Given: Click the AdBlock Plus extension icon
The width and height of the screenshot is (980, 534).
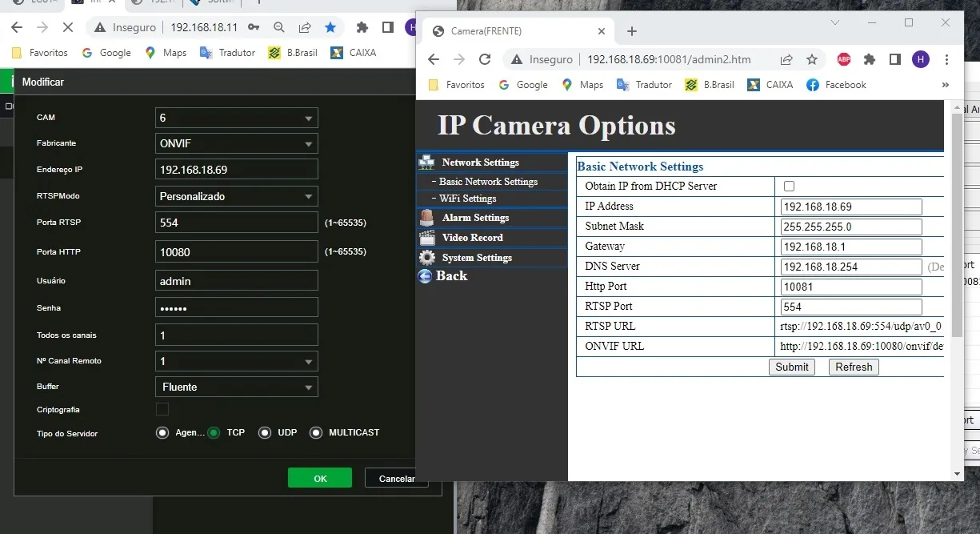Looking at the screenshot, I should (843, 59).
